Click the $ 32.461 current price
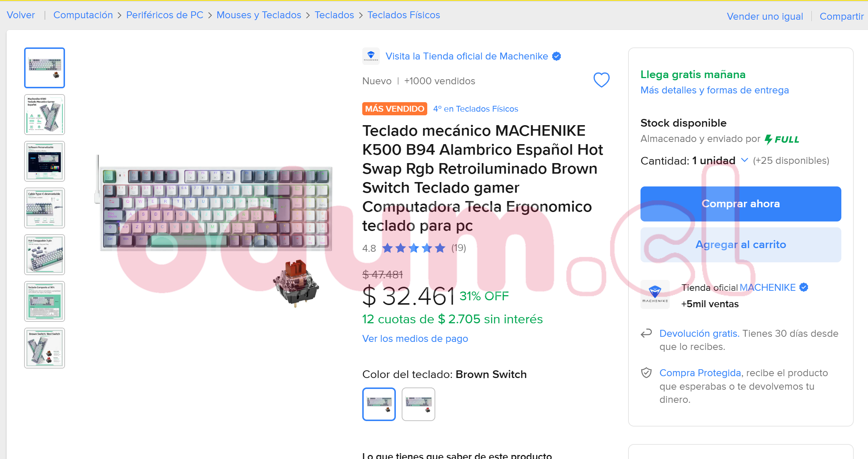This screenshot has height=459, width=868. [x=408, y=296]
